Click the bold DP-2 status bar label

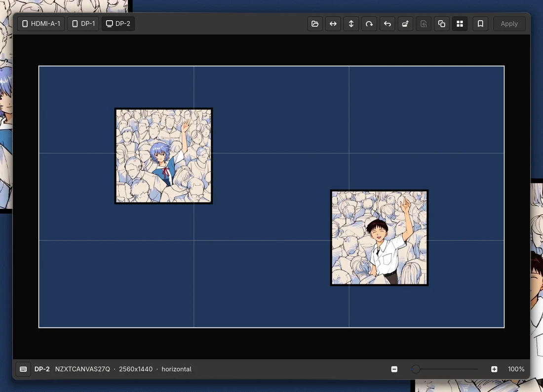pos(42,369)
